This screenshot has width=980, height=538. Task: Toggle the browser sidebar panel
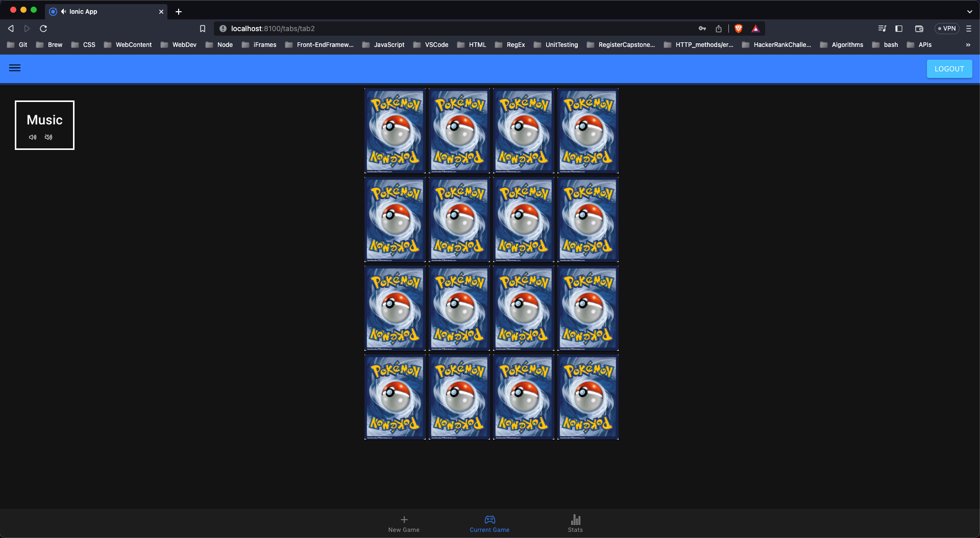[899, 29]
